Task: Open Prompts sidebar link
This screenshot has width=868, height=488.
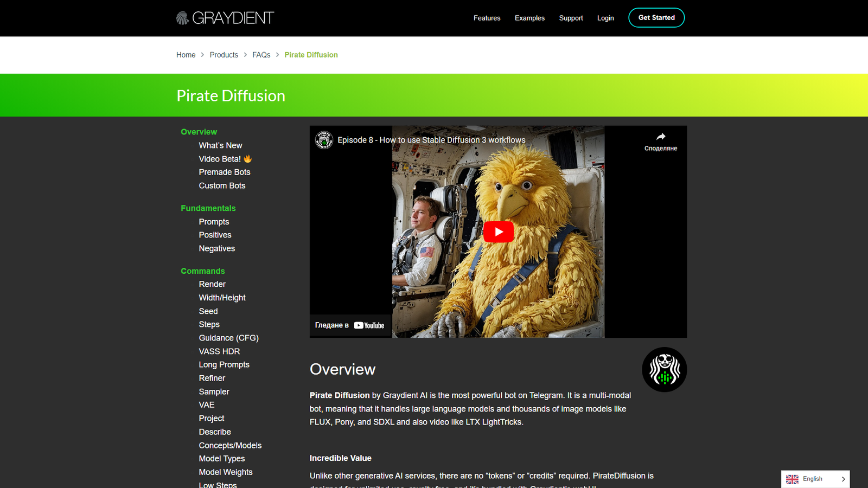Action: coord(214,222)
